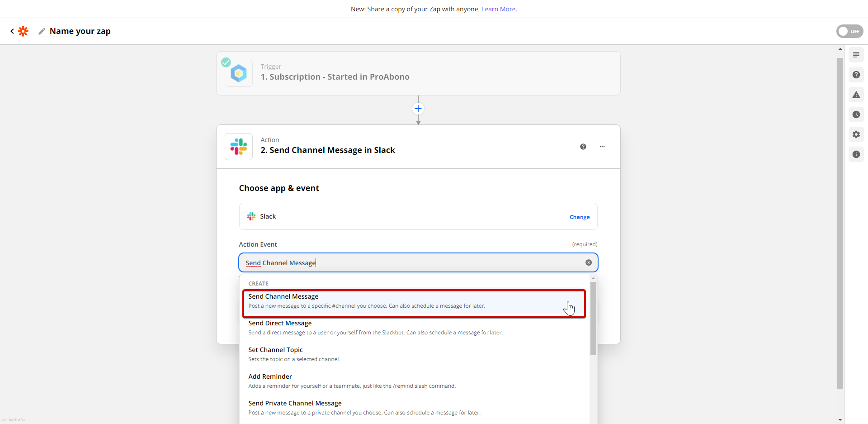Image resolution: width=868 pixels, height=424 pixels.
Task: Open the Subscription - Started trigger step
Action: point(418,73)
